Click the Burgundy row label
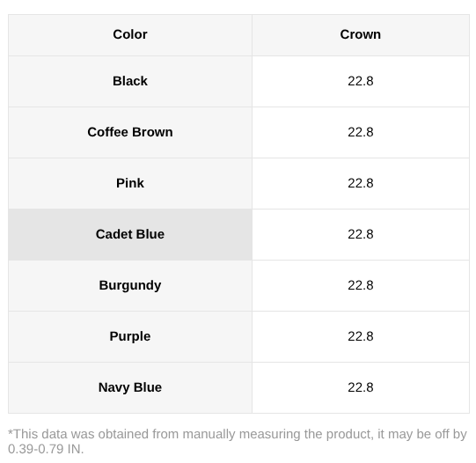Viewport: 476px width, 463px height. [x=130, y=285]
